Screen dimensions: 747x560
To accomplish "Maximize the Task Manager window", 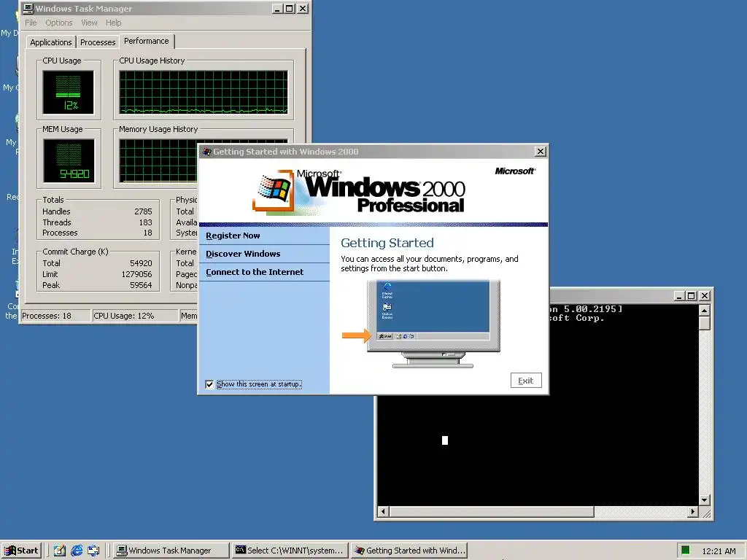I will (x=289, y=9).
